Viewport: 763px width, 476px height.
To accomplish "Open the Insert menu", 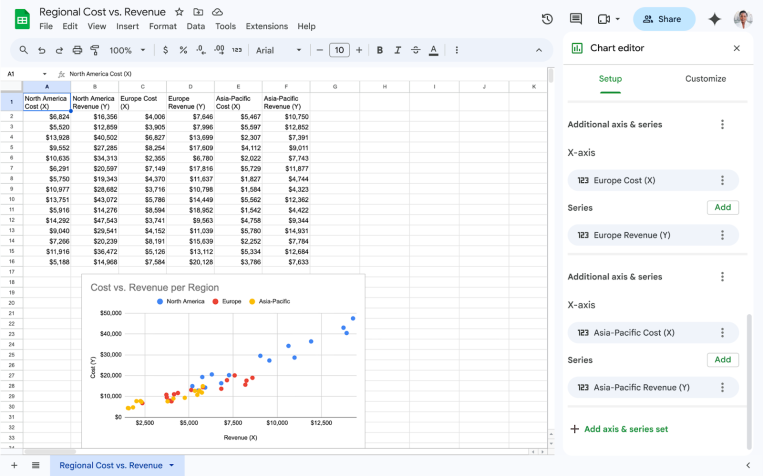I will pyautogui.click(x=127, y=26).
